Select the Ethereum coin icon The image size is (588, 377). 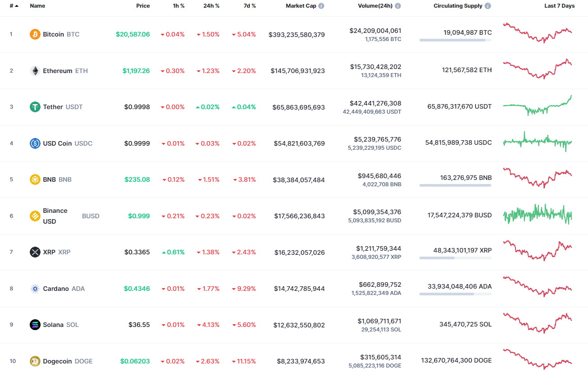click(35, 70)
